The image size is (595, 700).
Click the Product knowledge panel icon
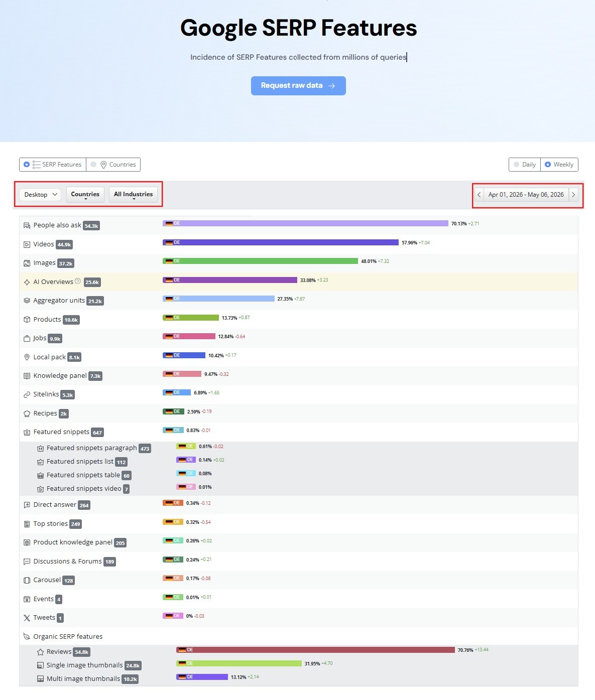27,543
